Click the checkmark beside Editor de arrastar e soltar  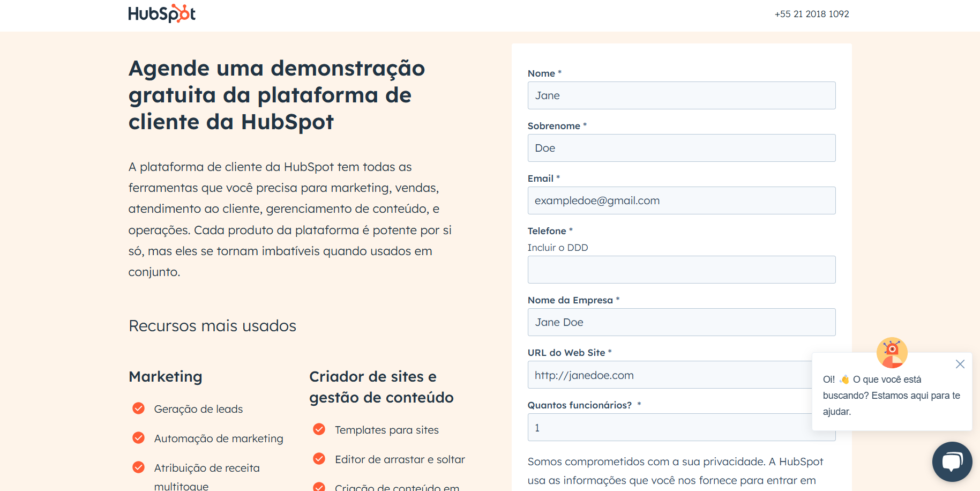(x=319, y=459)
